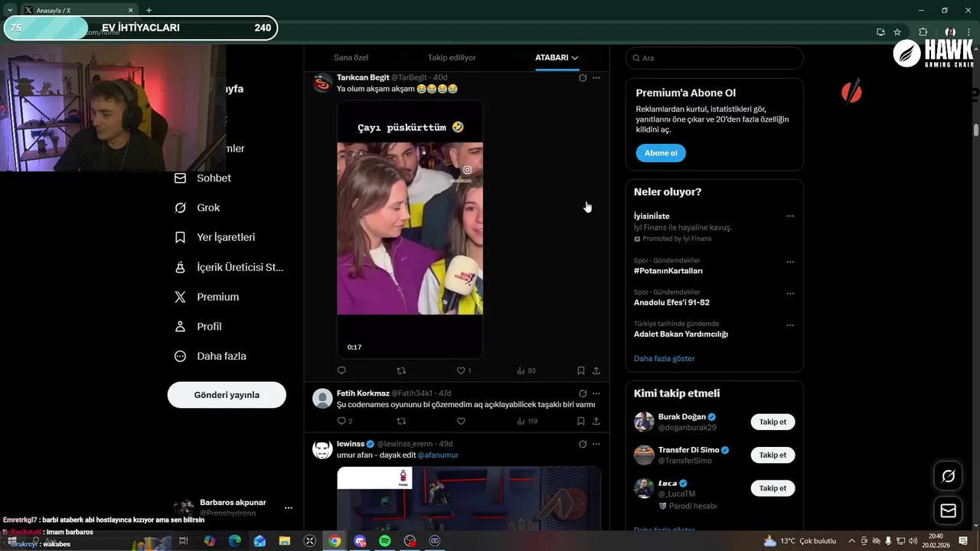This screenshot has height=551, width=980.
Task: Ask Grok about lewinss's post
Action: tap(583, 444)
